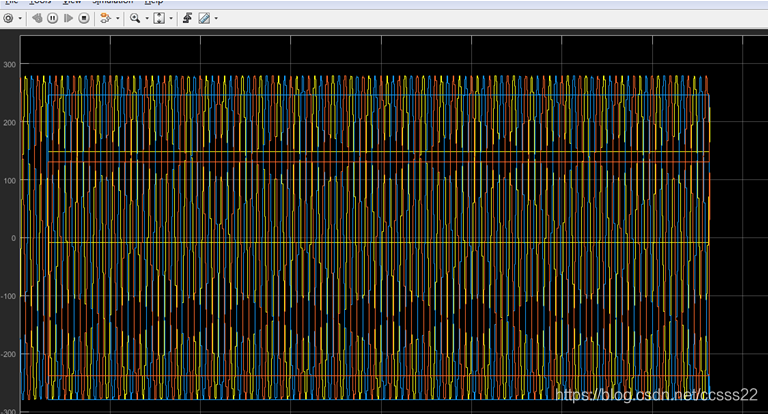The width and height of the screenshot is (768, 414).
Task: Activate the zoom magnifier tool
Action: pos(135,19)
